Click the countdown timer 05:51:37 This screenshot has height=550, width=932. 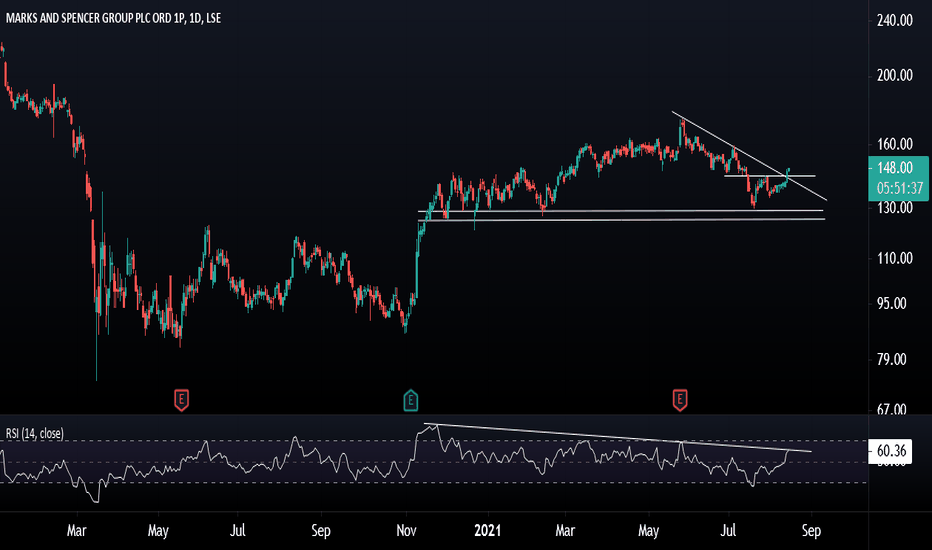900,188
